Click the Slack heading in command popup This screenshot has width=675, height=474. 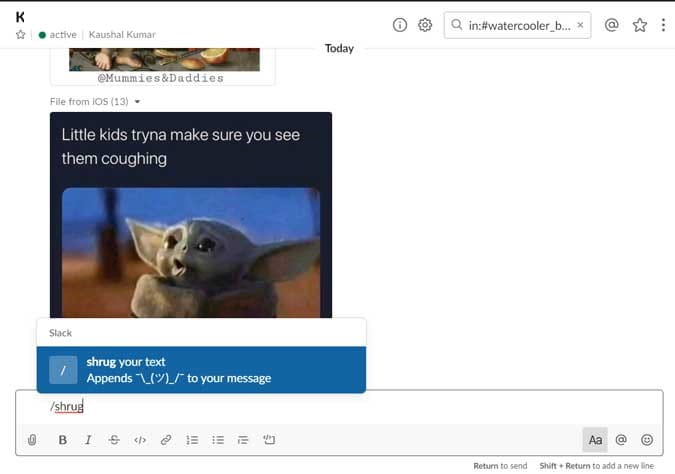click(x=60, y=333)
